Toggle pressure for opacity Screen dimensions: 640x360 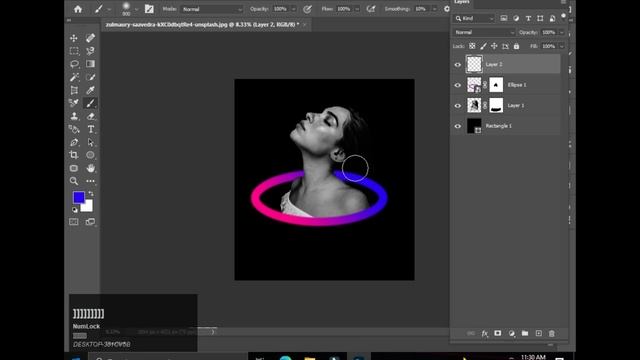[307, 9]
